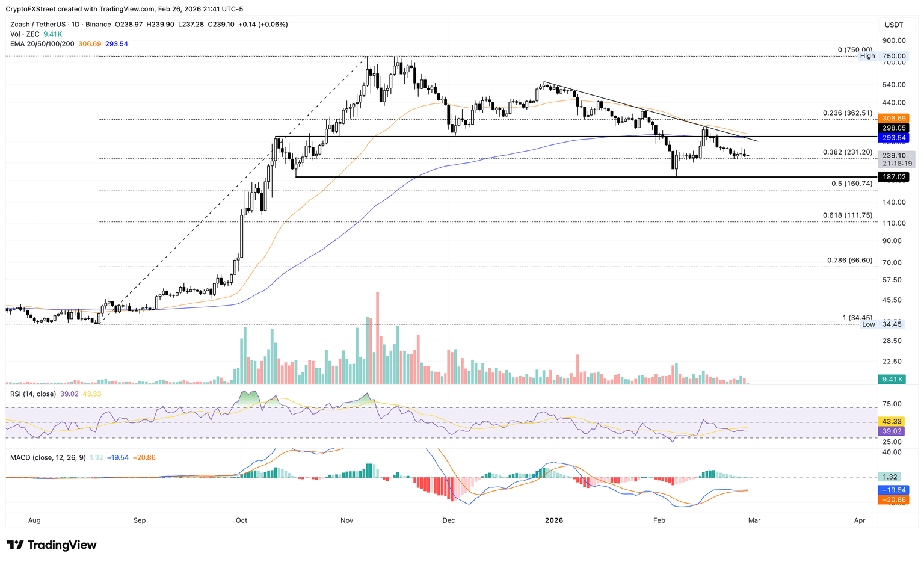Select the 187.02 support level tag
Image resolution: width=924 pixels, height=562 pixels.
click(893, 177)
